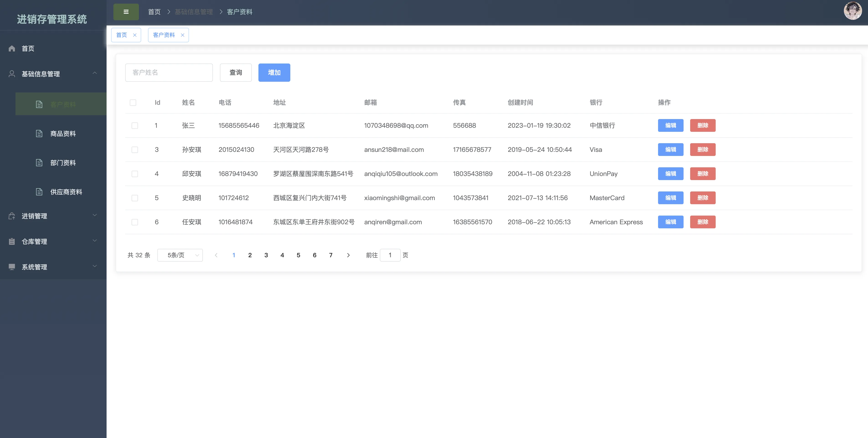
Task: Delete customer 孙安琪 with 删除 button
Action: click(702, 150)
